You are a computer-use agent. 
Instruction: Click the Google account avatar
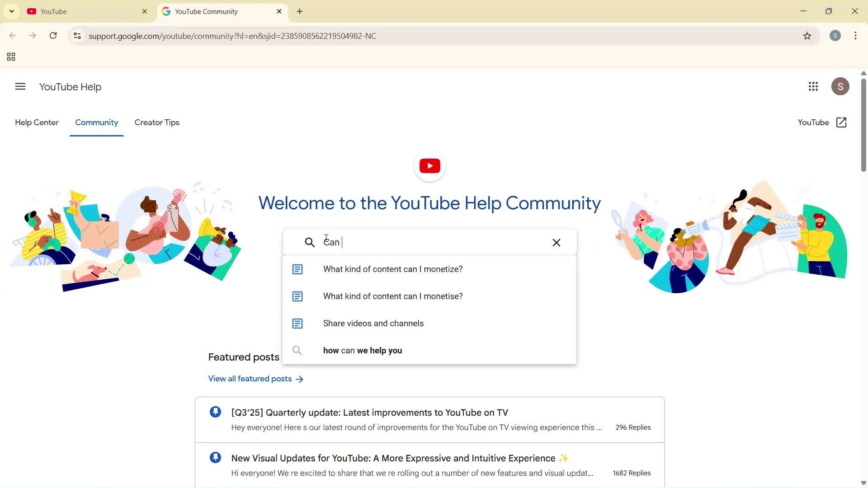click(840, 86)
